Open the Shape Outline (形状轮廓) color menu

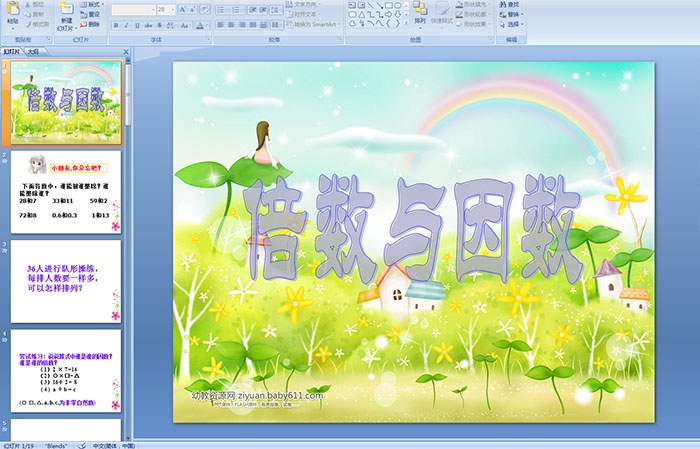point(473,14)
